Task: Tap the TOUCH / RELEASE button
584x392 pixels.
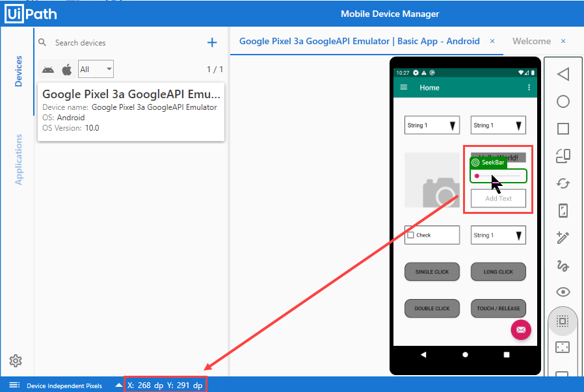Action: [x=498, y=308]
